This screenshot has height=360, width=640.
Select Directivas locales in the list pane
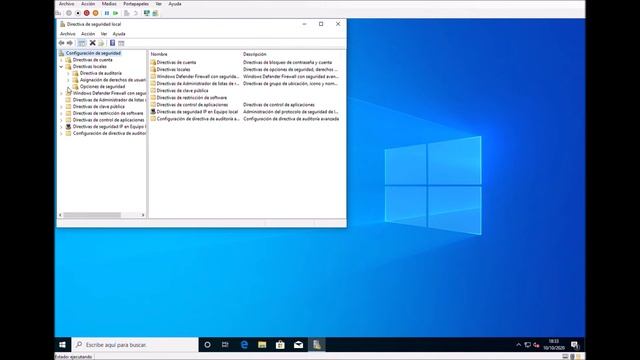click(x=173, y=69)
